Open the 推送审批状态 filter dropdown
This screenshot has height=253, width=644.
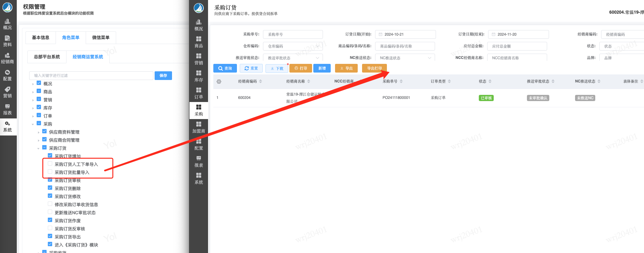coord(293,58)
